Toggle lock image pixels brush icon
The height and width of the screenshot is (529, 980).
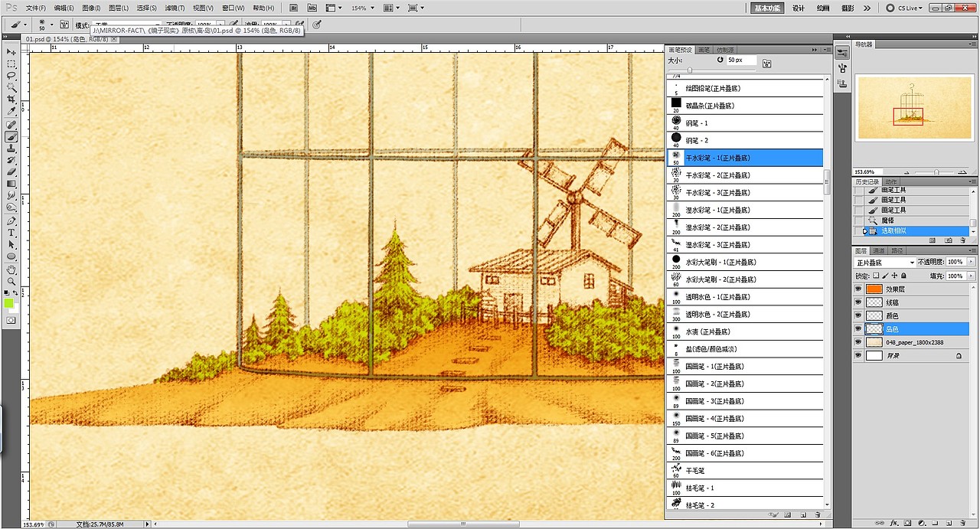(x=885, y=276)
